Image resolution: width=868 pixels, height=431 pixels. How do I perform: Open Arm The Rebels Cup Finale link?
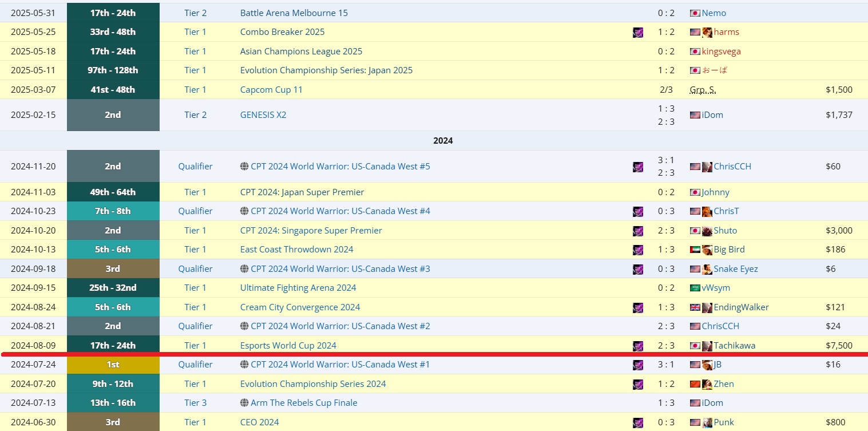coord(304,403)
